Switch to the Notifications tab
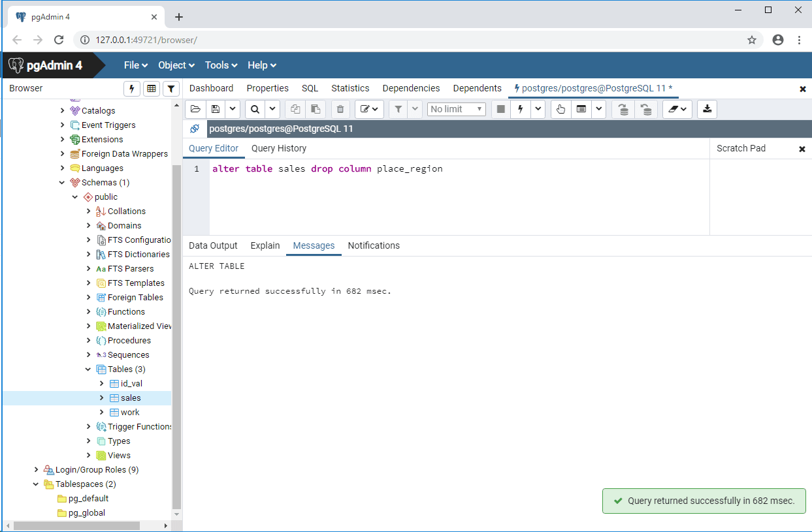The height and width of the screenshot is (532, 812). (374, 245)
